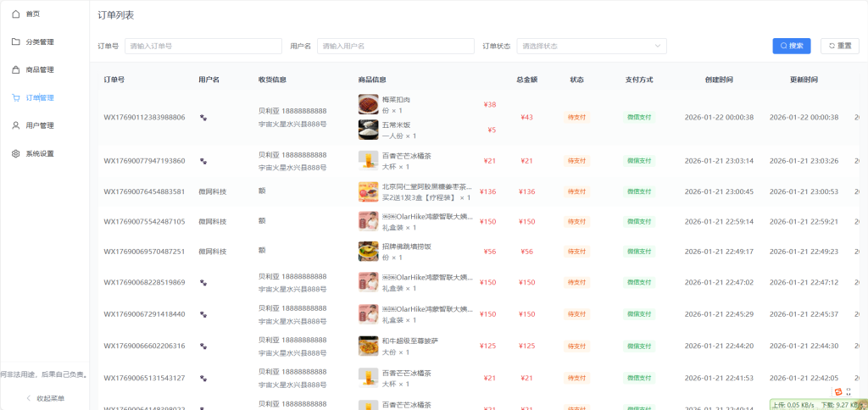Click the cart icon beside 订单管理
The height and width of the screenshot is (410, 868).
[x=15, y=98]
